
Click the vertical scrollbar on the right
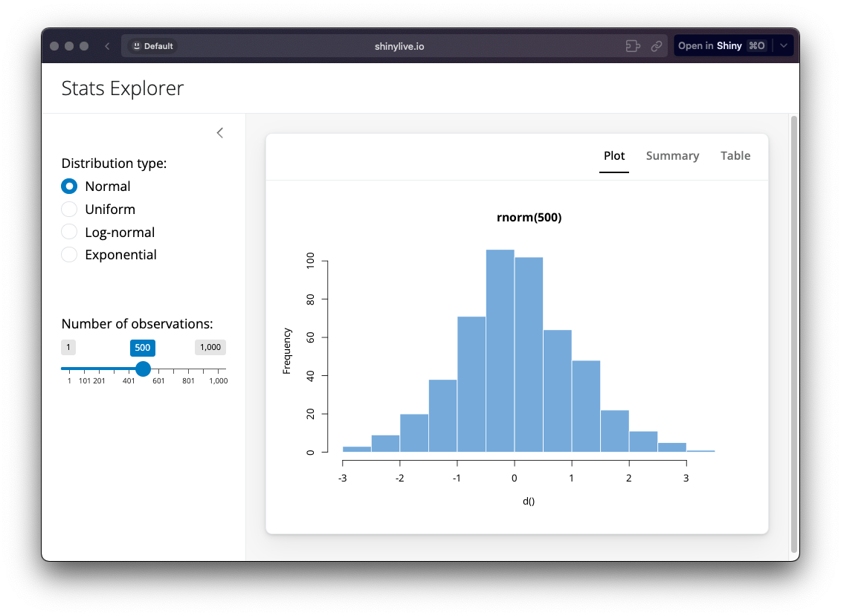click(793, 334)
